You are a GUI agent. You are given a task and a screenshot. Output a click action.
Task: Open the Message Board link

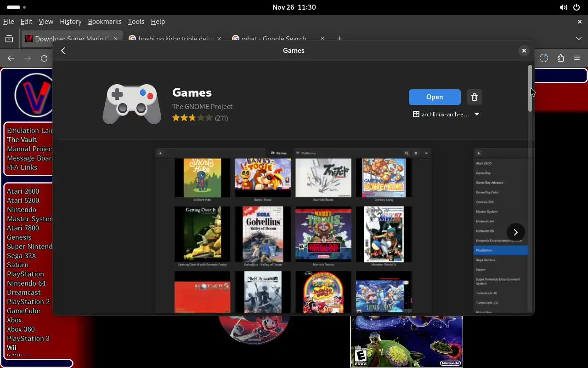coord(30,158)
